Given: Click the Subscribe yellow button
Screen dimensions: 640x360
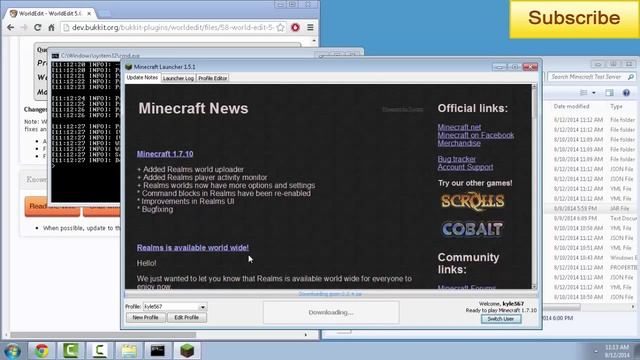Looking at the screenshot, I should click(x=574, y=19).
